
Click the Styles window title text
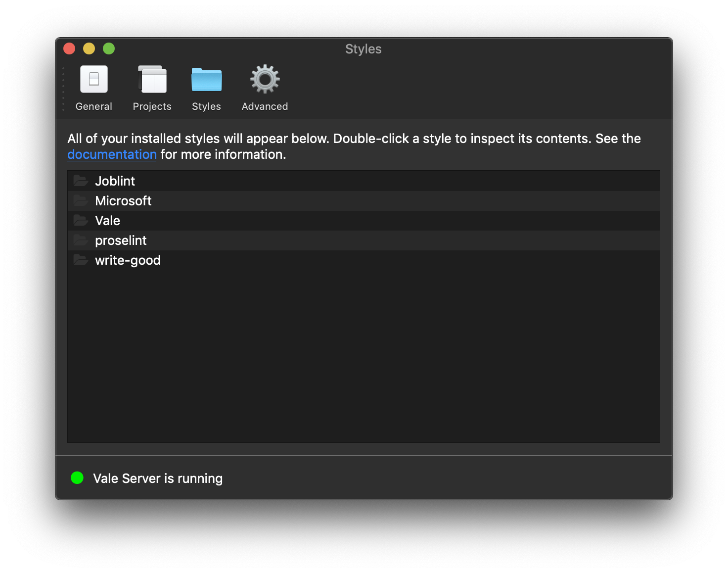coord(364,49)
